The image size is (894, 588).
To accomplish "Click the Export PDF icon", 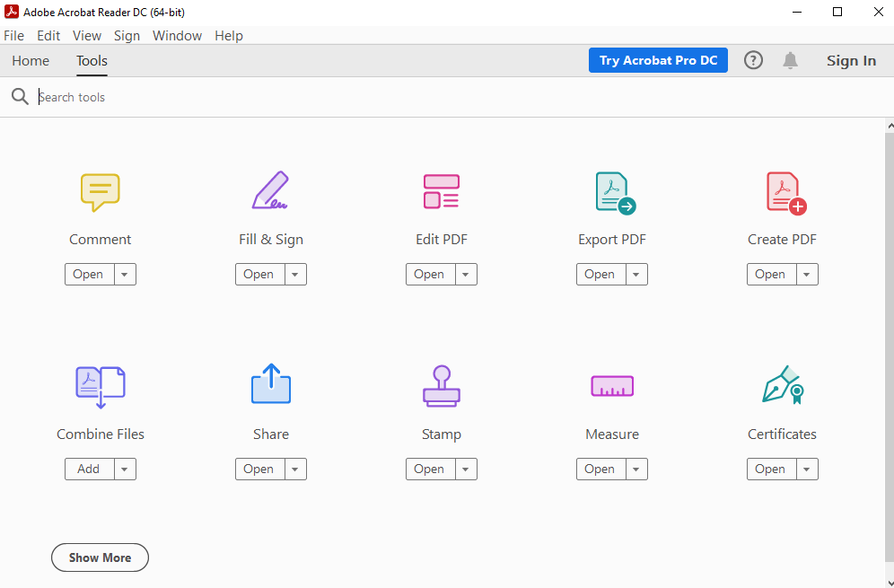I will click(615, 193).
